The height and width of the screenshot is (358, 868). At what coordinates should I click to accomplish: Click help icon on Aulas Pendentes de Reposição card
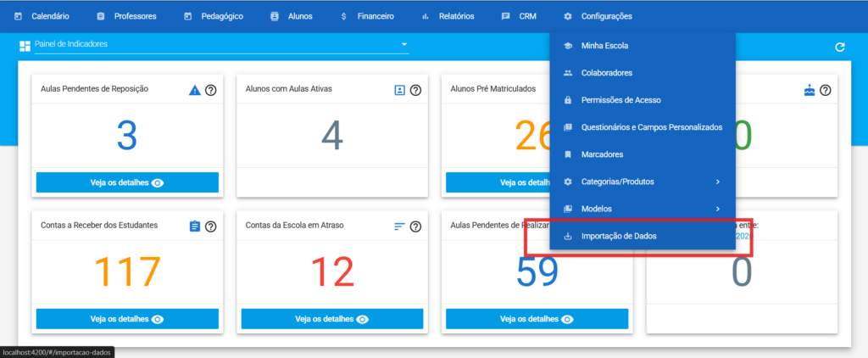point(211,90)
